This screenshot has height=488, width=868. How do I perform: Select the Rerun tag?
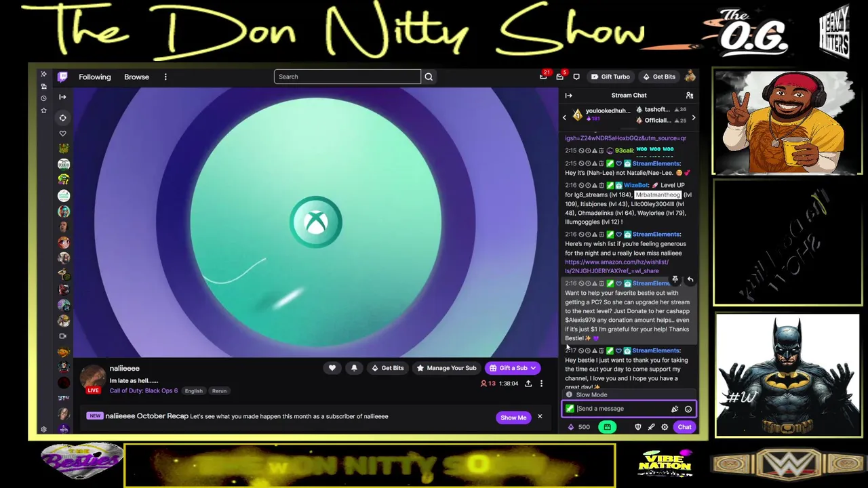pos(219,390)
